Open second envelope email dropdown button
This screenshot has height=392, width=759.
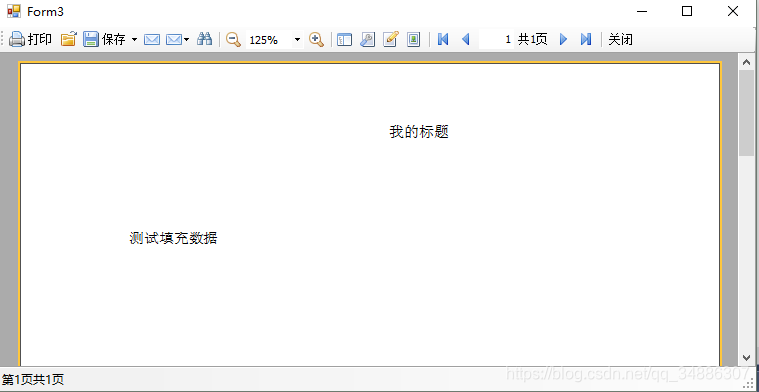point(177,39)
